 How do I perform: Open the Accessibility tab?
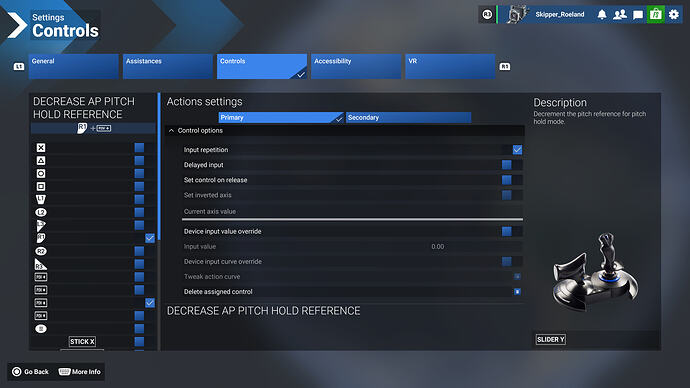tap(356, 66)
